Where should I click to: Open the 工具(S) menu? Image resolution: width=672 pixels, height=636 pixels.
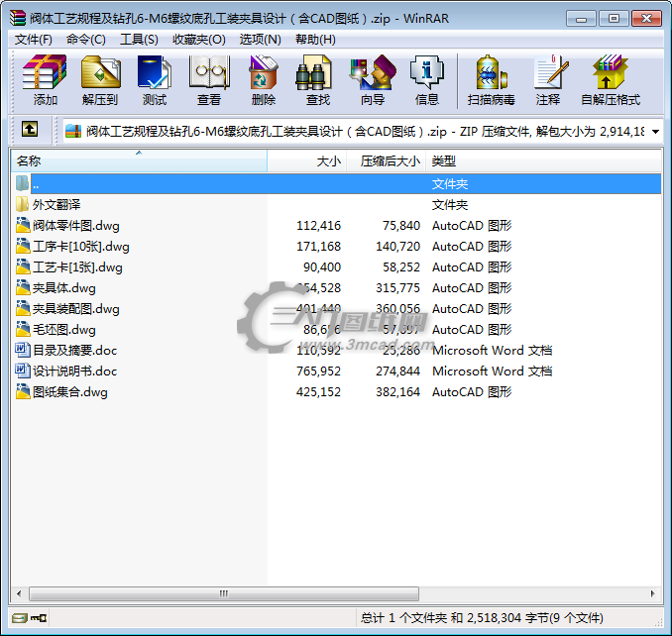139,40
